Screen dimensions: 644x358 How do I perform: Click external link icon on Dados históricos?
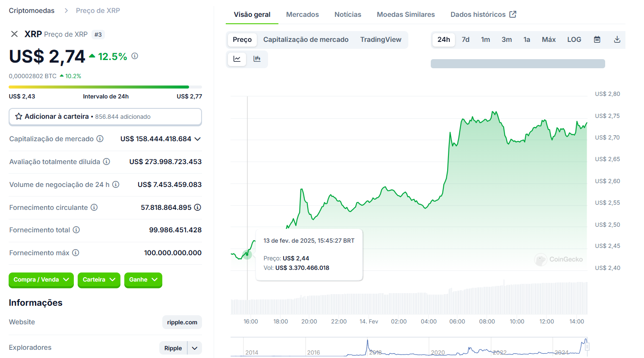point(513,14)
